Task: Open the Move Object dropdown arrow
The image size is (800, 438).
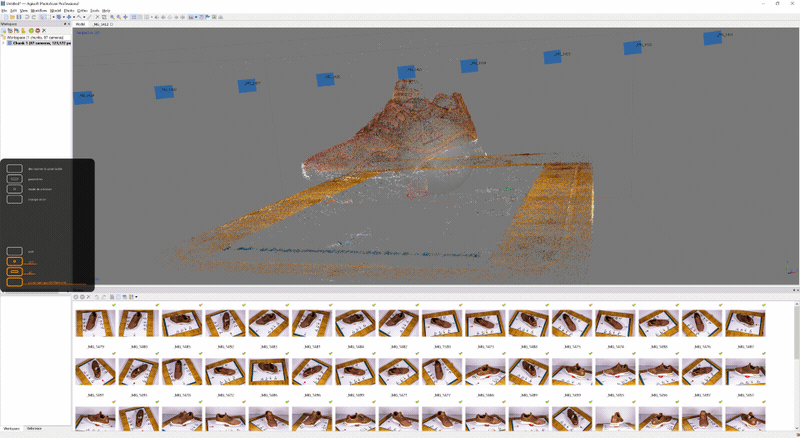Action: [74, 17]
